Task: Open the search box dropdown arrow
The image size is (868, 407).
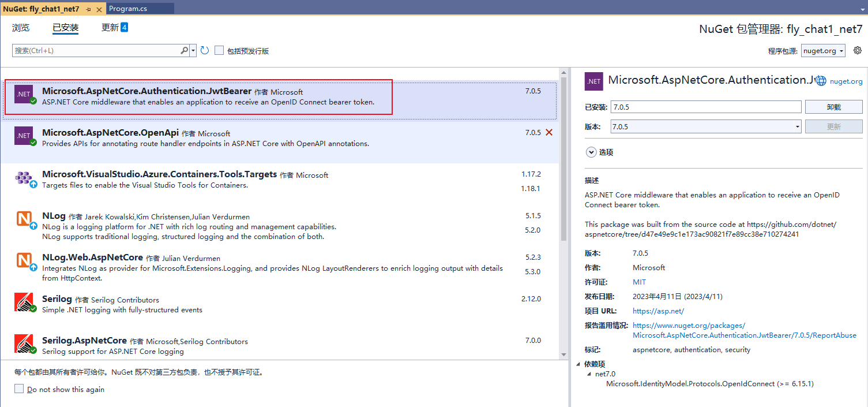Action: tap(193, 51)
